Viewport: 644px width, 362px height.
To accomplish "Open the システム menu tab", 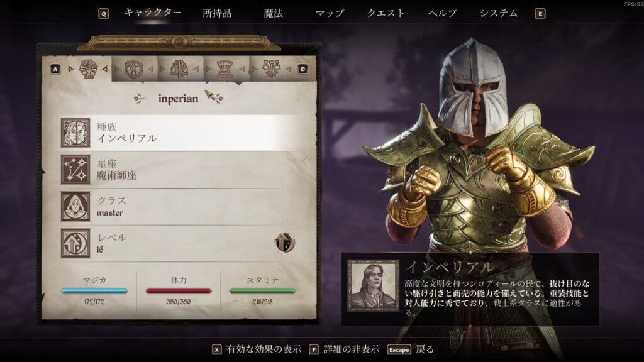I will point(499,13).
